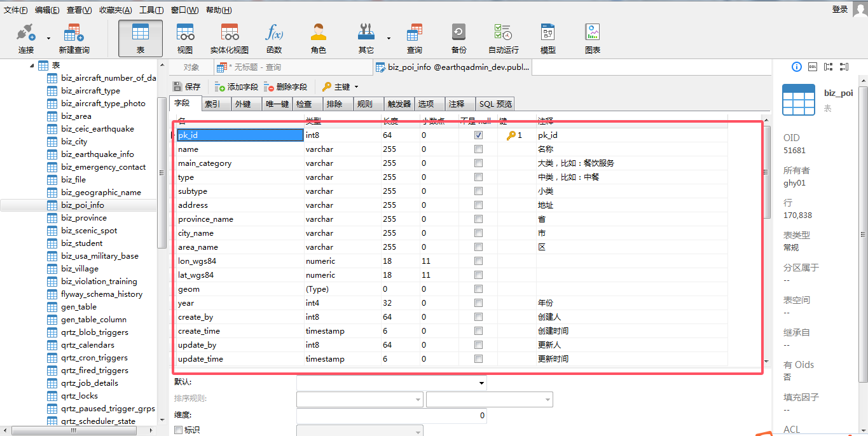Click the 保存 save button
Viewport: 868px width, 436px height.
187,87
